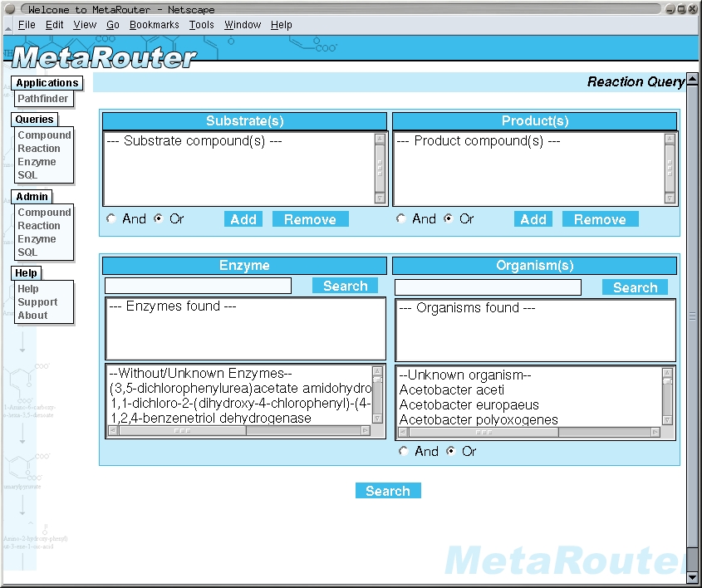Screen dimensions: 702x588
Task: Open the About link in the sidebar
Action: point(32,316)
